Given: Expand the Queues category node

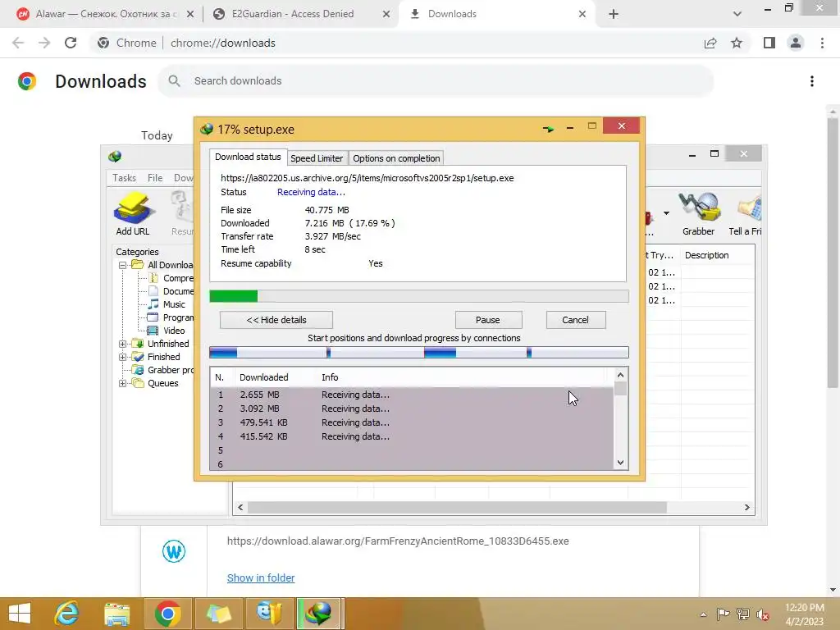Looking at the screenshot, I should point(123,384).
